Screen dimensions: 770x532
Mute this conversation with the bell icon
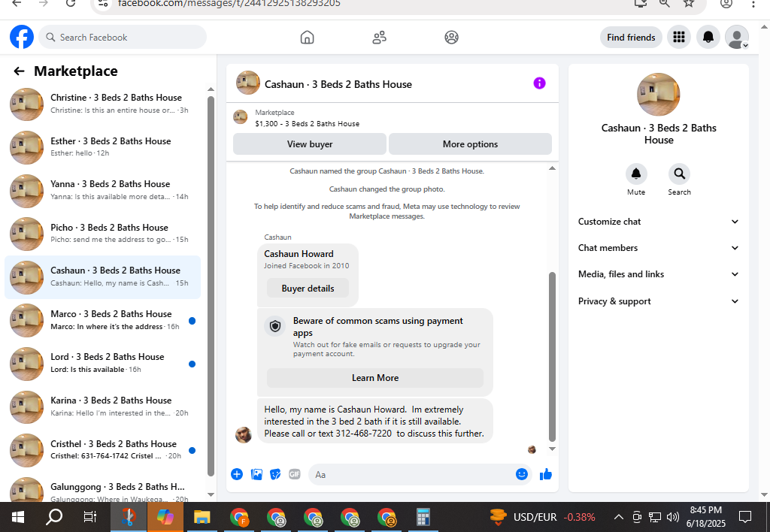[636, 174]
